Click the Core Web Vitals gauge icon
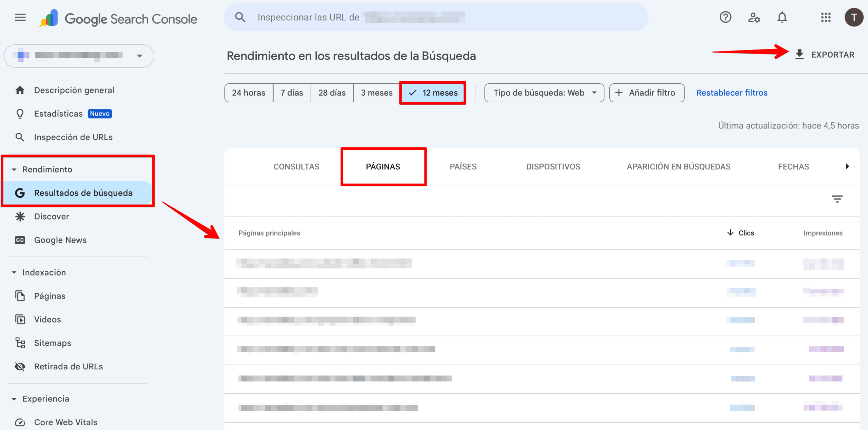 tap(20, 422)
